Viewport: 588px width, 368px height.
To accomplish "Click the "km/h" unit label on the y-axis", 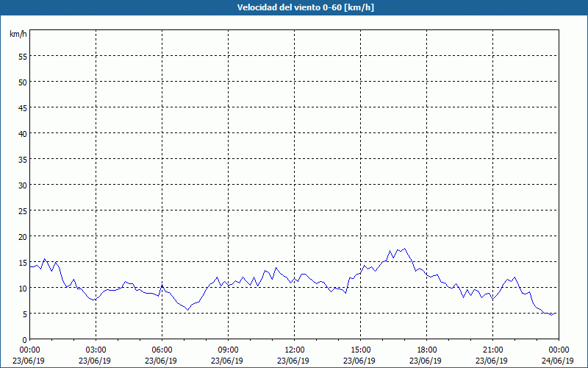I will (18, 34).
